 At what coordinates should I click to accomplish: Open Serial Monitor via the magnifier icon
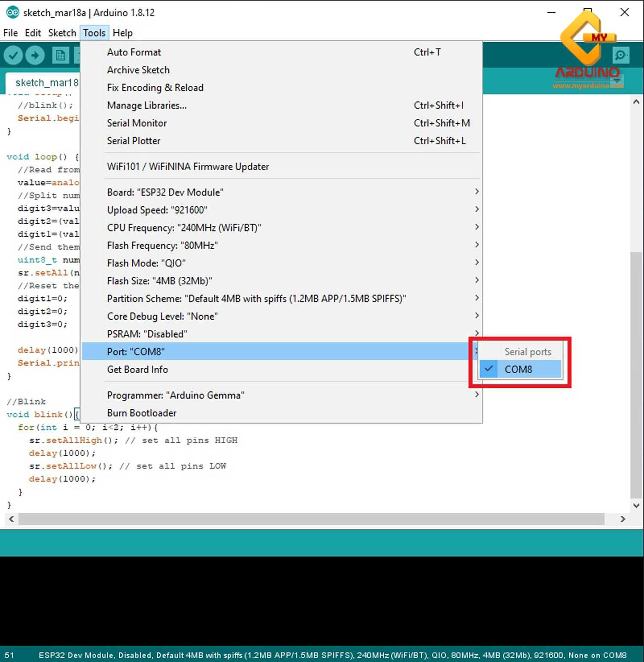(x=621, y=55)
